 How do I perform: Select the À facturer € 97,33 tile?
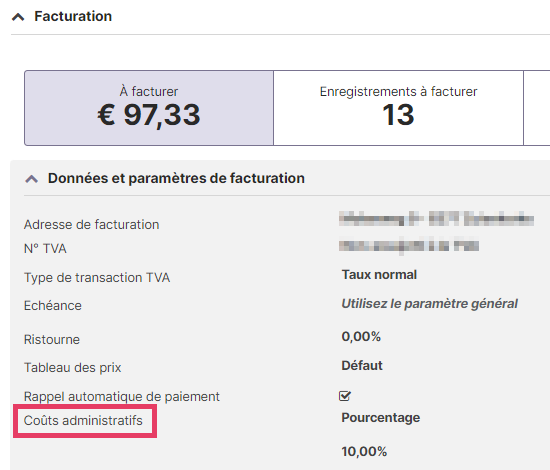click(x=149, y=108)
